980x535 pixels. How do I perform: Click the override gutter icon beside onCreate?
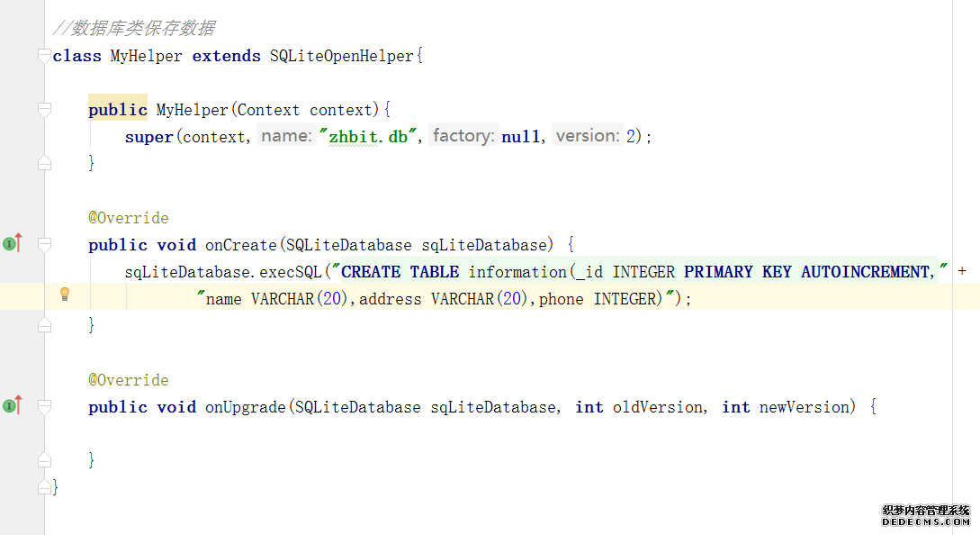(x=12, y=243)
